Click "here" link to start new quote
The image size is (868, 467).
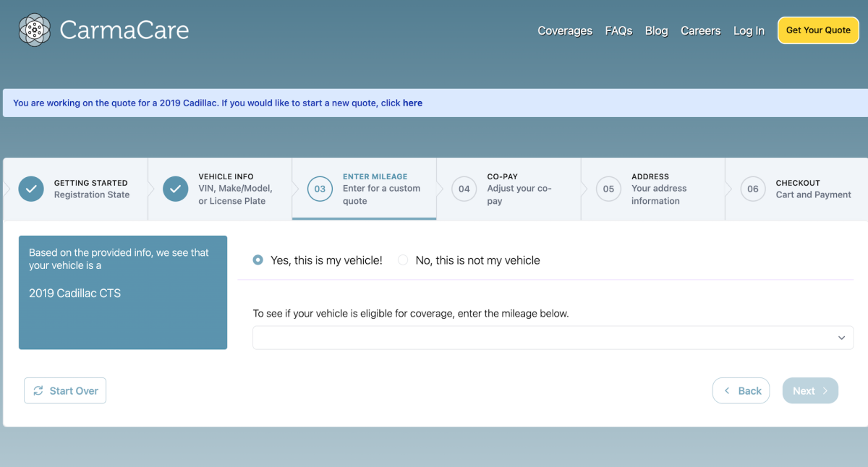(412, 103)
